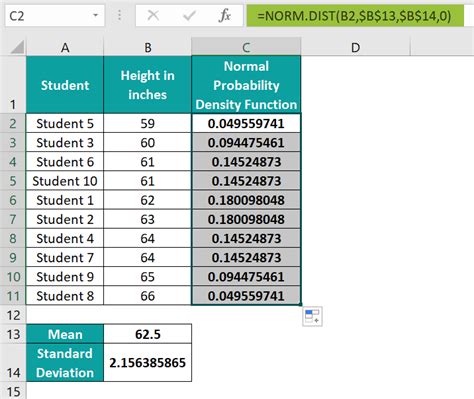Select the Student 4 cell
The height and width of the screenshot is (399, 474).
tap(65, 238)
